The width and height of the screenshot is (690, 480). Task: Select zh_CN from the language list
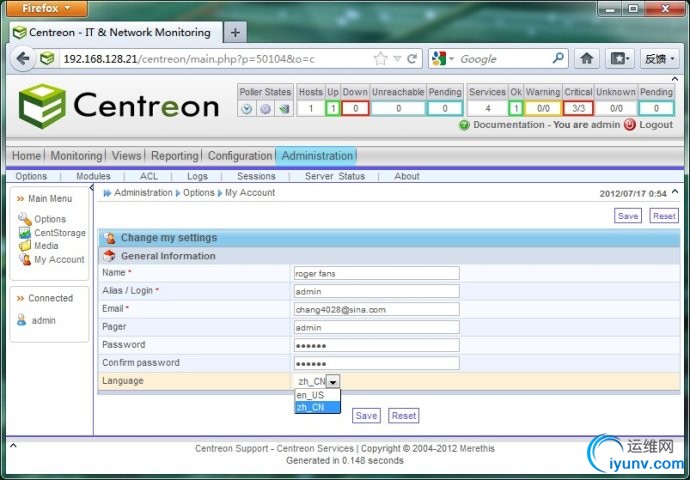(x=317, y=407)
